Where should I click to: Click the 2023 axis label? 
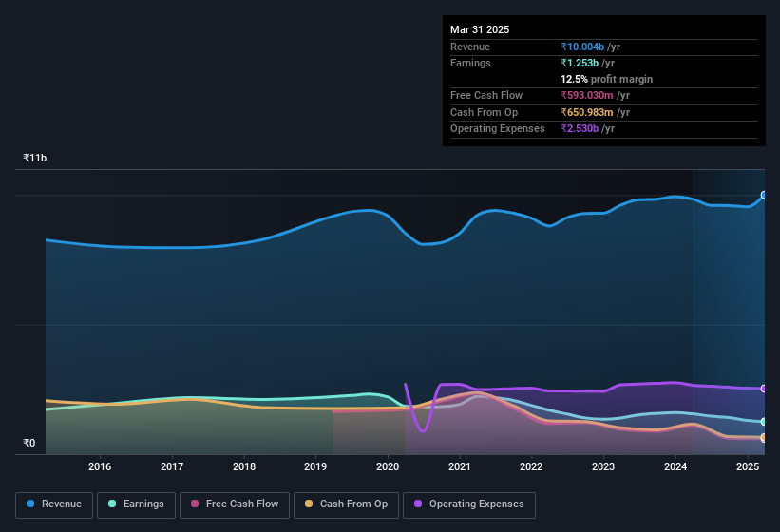pos(603,466)
